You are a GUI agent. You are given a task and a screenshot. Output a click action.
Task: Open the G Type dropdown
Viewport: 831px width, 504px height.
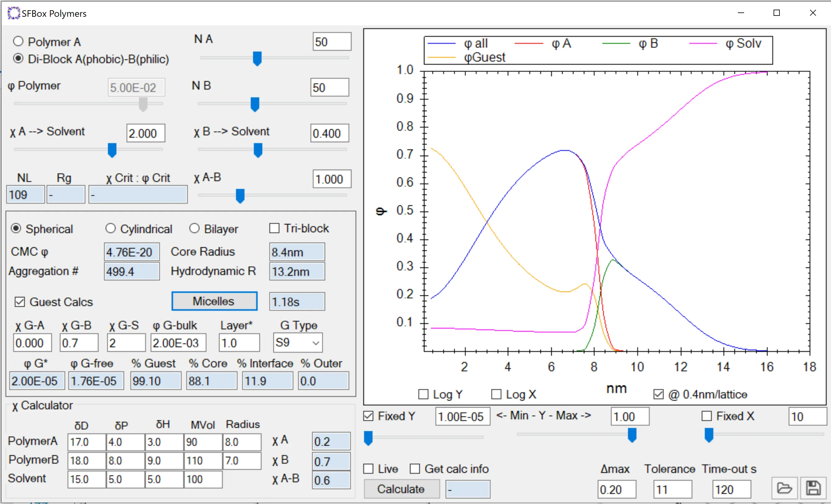(x=297, y=343)
